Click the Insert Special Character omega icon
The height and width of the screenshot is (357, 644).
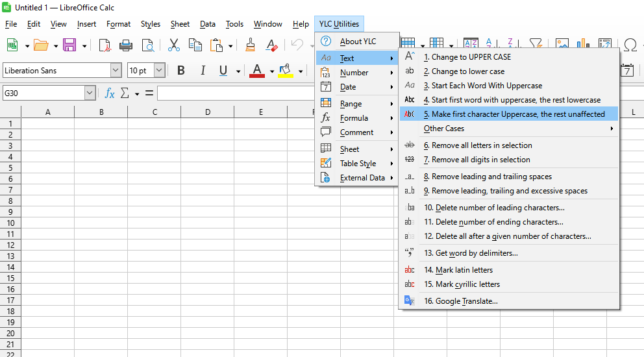click(630, 45)
